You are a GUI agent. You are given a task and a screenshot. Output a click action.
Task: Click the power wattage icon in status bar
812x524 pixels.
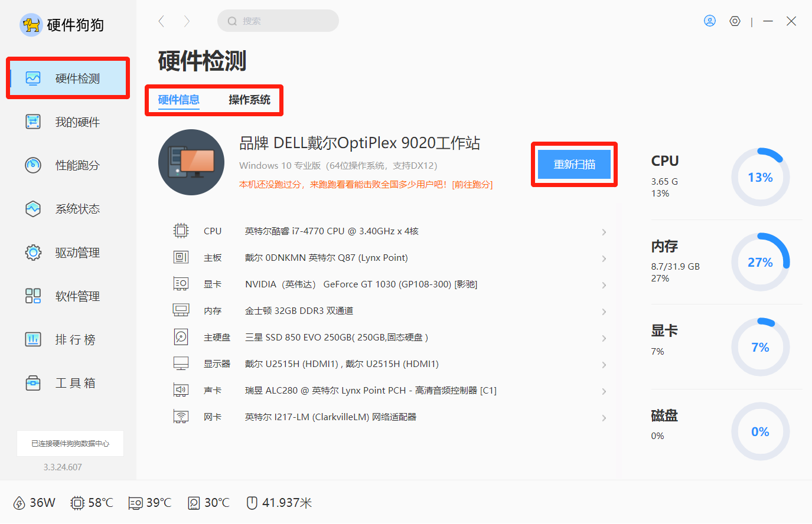[19, 503]
